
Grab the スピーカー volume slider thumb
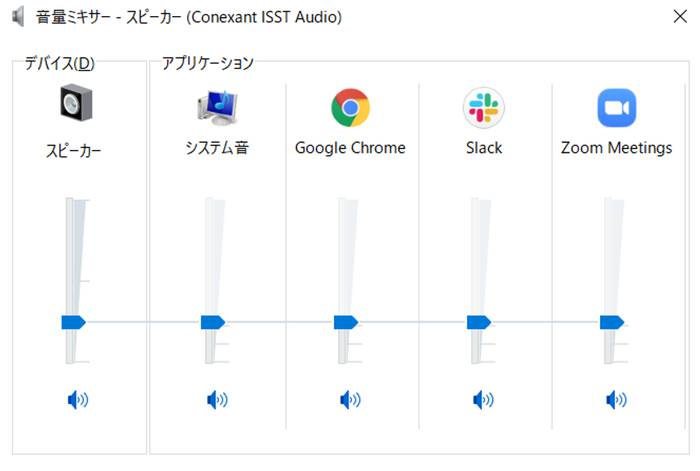tap(74, 322)
